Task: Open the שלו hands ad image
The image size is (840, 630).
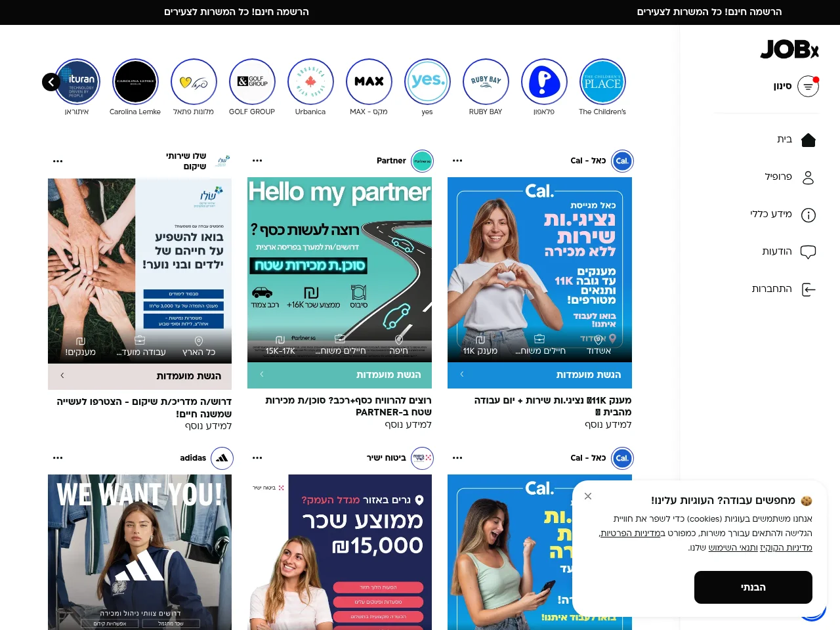Action: tap(140, 271)
